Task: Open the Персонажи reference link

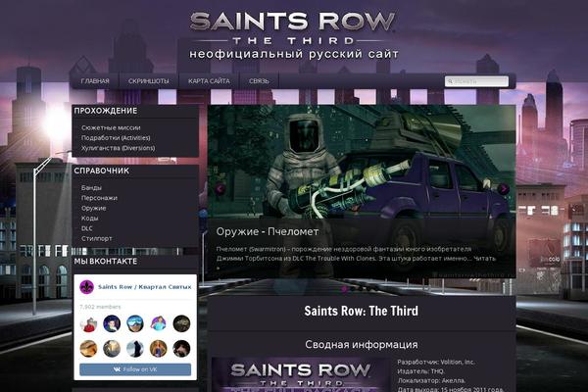Action: 99,198
